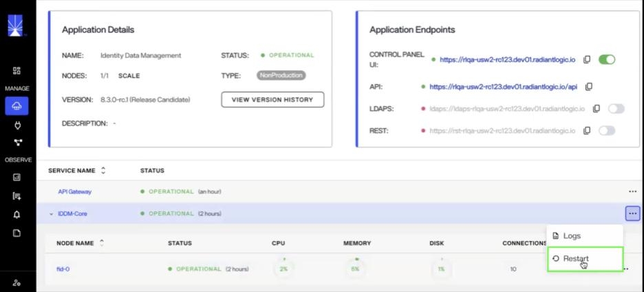Screen dimensions: 644x292
Task: Click the Identity Data Management name text
Action: click(x=141, y=55)
